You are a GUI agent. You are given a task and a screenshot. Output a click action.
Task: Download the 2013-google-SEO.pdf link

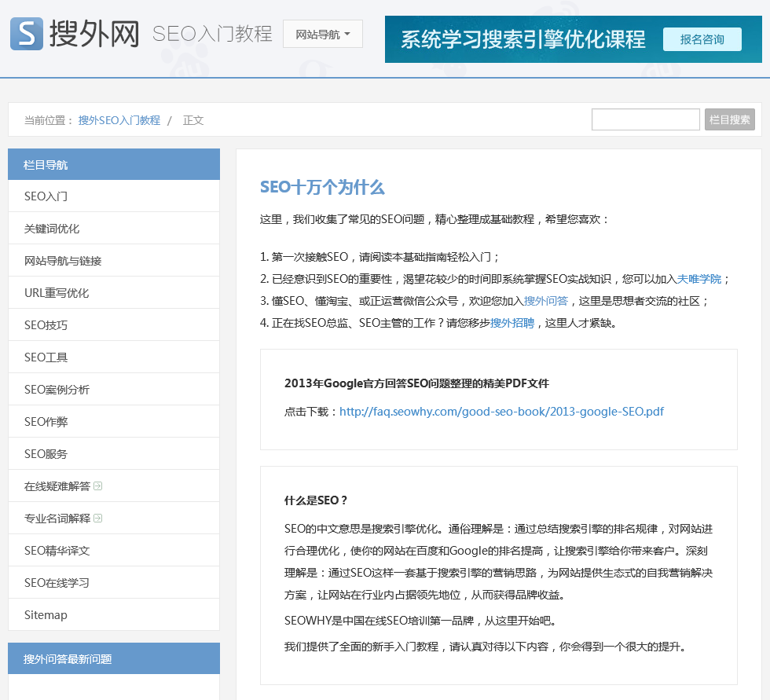[x=501, y=411]
